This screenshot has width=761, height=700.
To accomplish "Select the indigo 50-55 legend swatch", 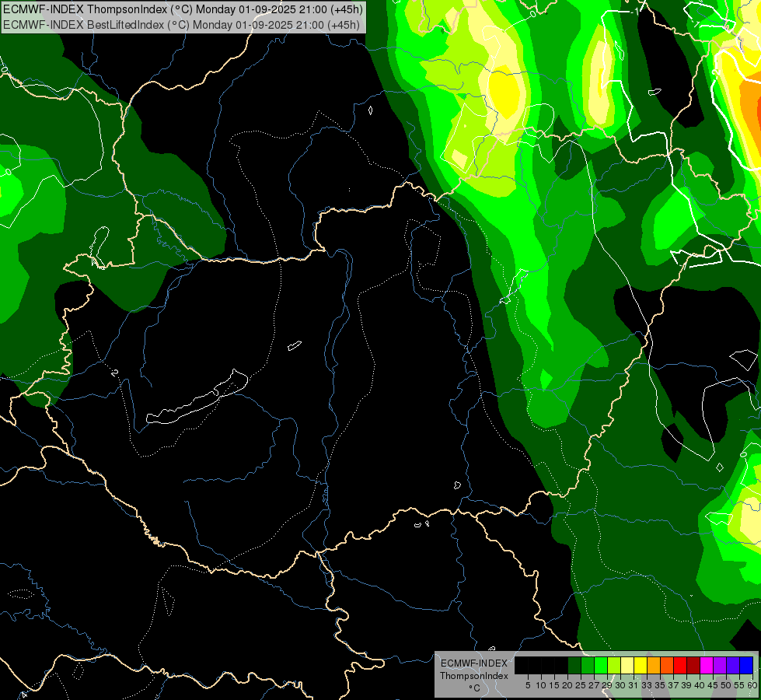I will (x=733, y=665).
